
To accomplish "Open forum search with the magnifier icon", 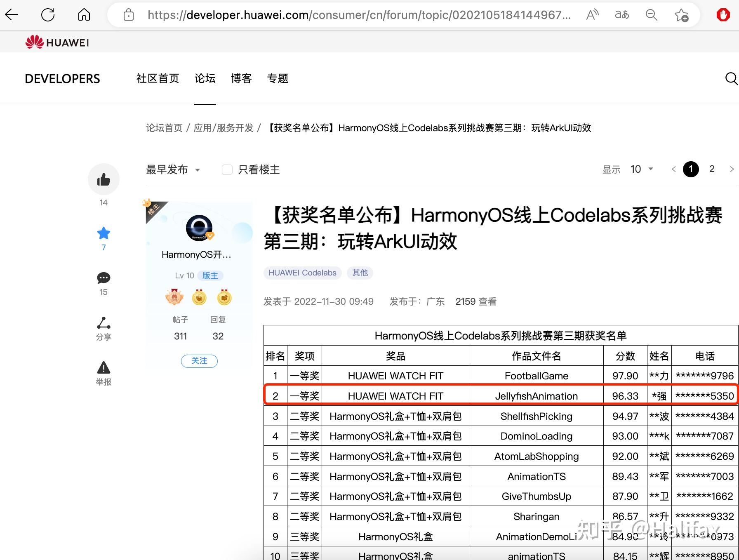I will tap(732, 78).
